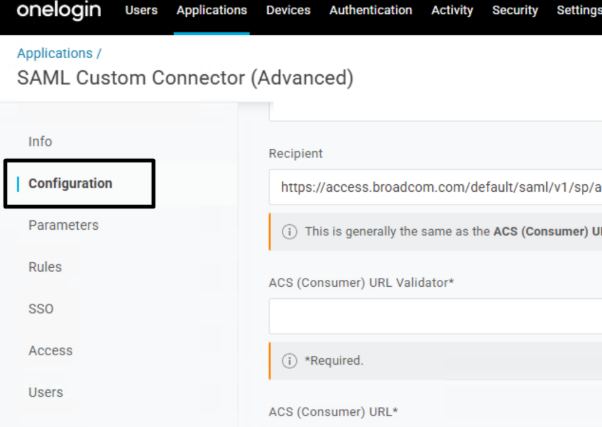Click info icon in Recipient hint
Screen dimensions: 602x427
pos(290,231)
